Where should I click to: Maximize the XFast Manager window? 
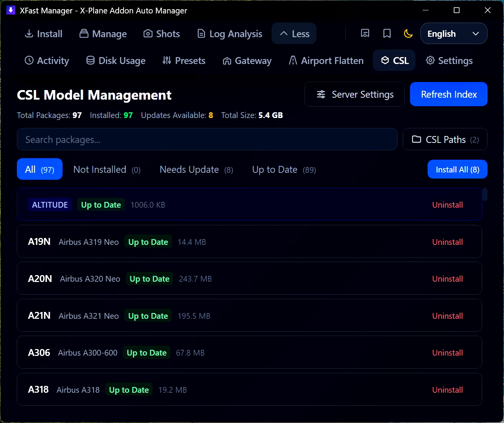coord(456,10)
